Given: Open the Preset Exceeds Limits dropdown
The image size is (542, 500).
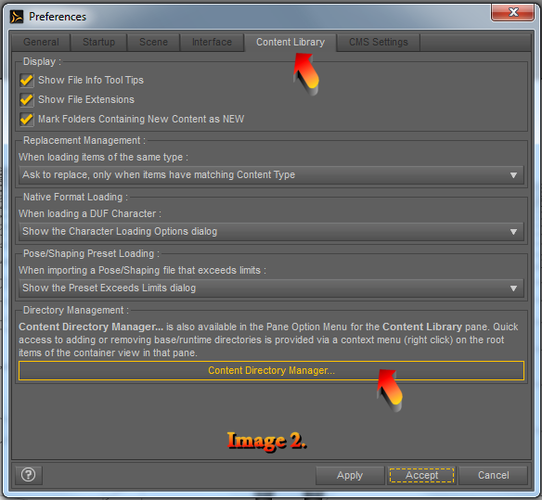Looking at the screenshot, I should click(x=271, y=288).
